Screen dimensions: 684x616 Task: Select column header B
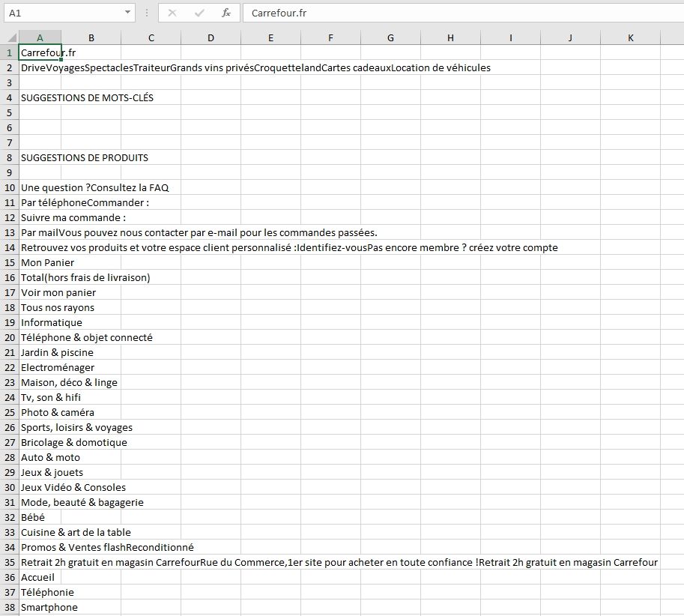click(x=91, y=37)
